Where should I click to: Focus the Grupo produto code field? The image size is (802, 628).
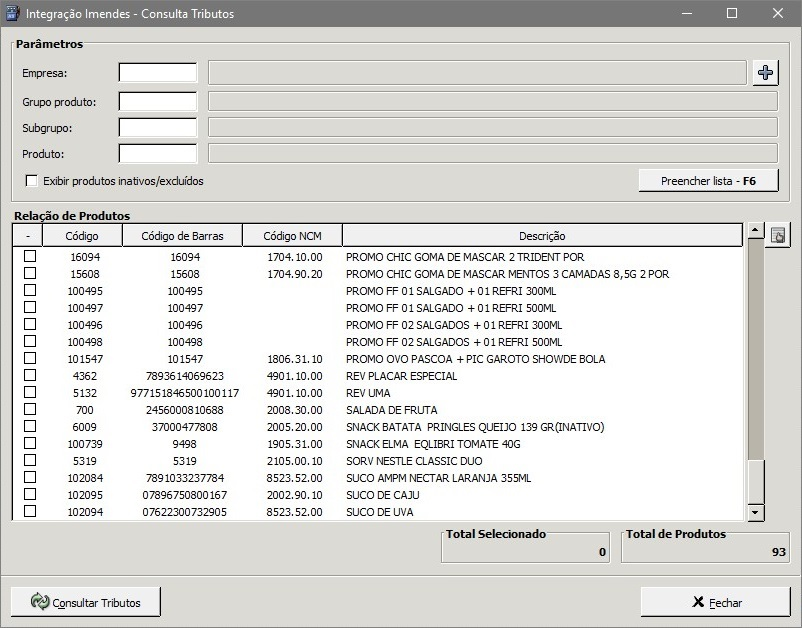tap(158, 101)
